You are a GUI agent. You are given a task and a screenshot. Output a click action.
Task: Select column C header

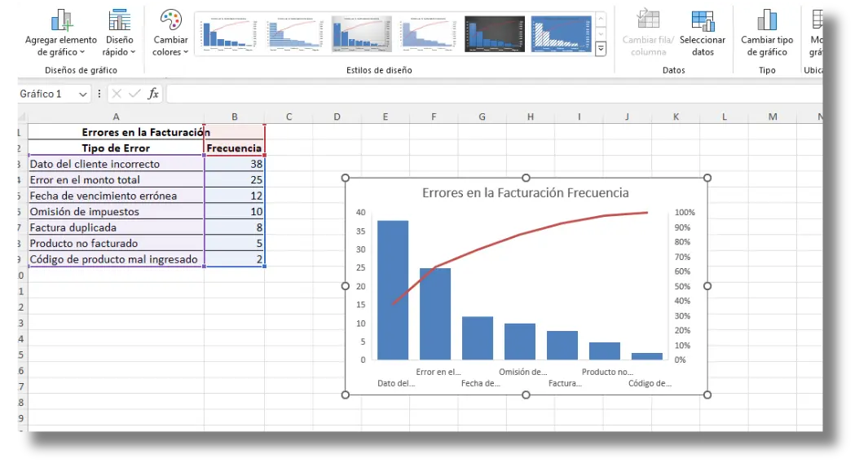289,117
